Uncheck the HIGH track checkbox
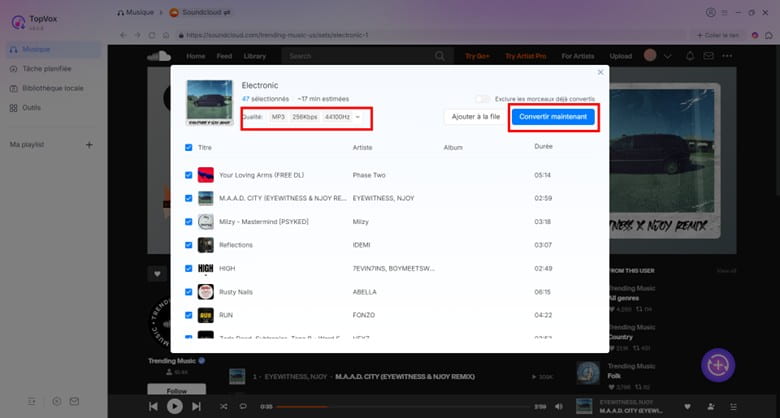The width and height of the screenshot is (780, 418). click(189, 268)
